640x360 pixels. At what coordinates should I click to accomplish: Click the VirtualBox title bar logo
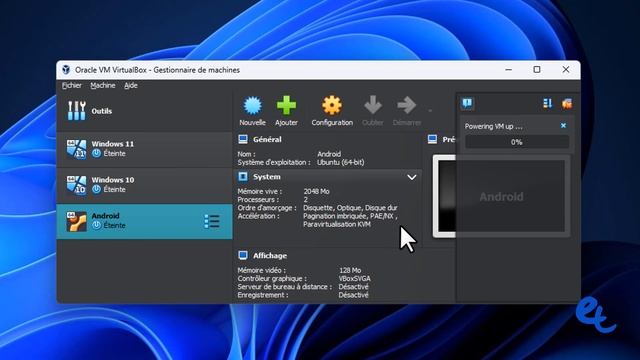66,70
